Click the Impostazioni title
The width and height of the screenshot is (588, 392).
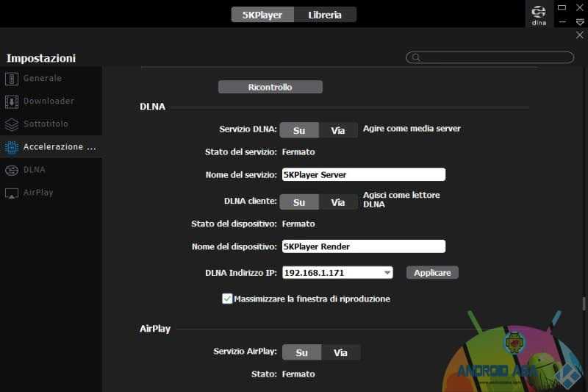click(x=41, y=58)
